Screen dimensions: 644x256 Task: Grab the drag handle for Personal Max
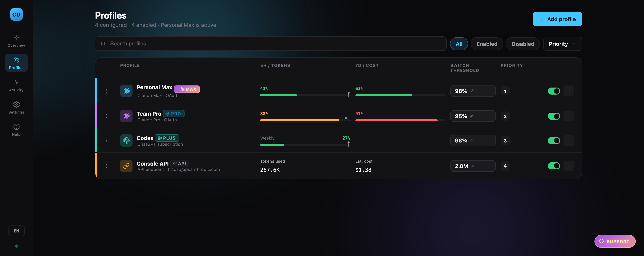pyautogui.click(x=106, y=91)
